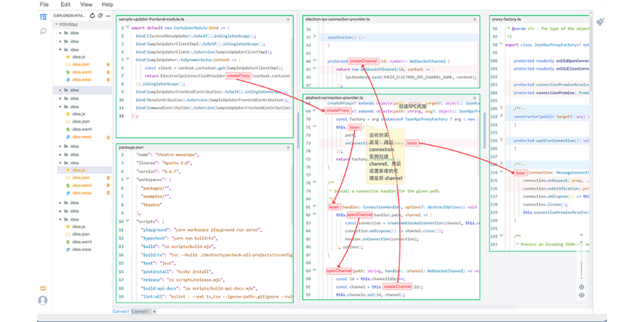The height and width of the screenshot is (322, 644).
Task: Switch to the second Canvas1 tab
Action: [x=141, y=311]
